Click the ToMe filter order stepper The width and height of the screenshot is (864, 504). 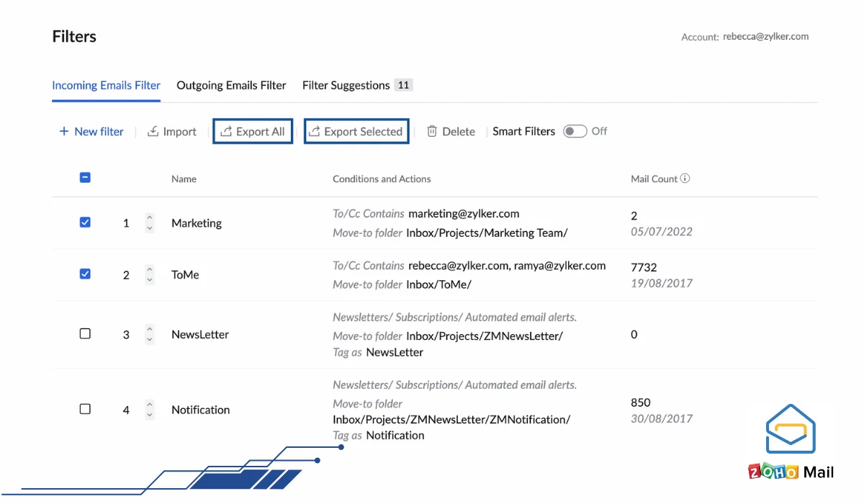tap(149, 274)
